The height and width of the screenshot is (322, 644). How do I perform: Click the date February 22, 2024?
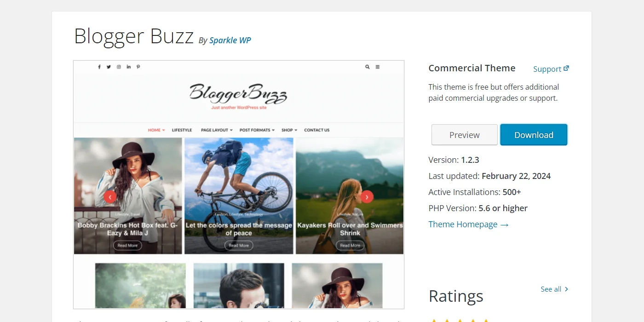coord(516,176)
